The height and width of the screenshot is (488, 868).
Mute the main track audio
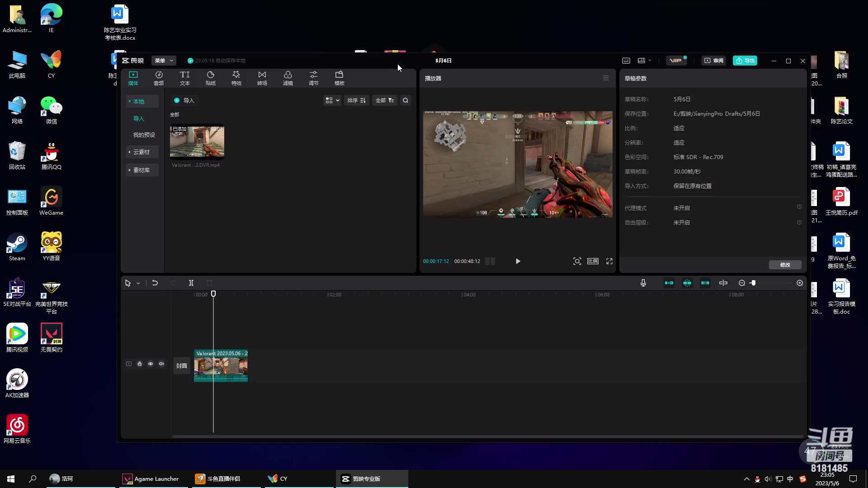pos(161,364)
